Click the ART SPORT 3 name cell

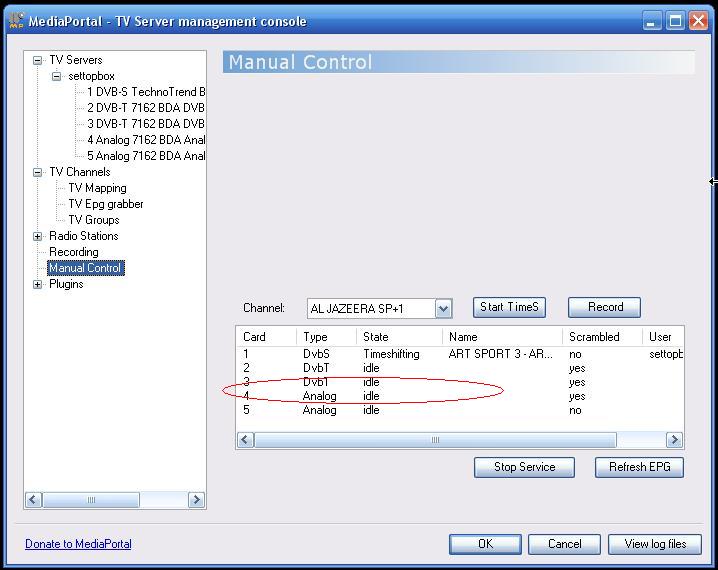pos(500,354)
